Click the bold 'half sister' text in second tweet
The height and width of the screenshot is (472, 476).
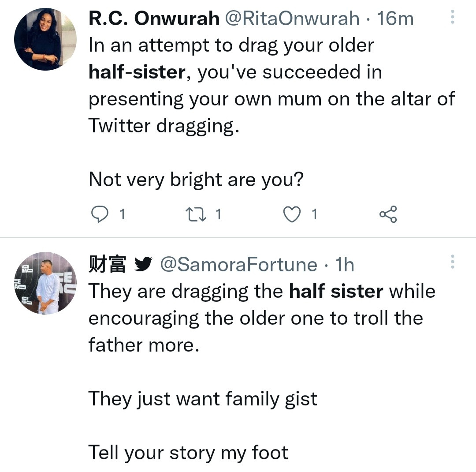point(336,291)
